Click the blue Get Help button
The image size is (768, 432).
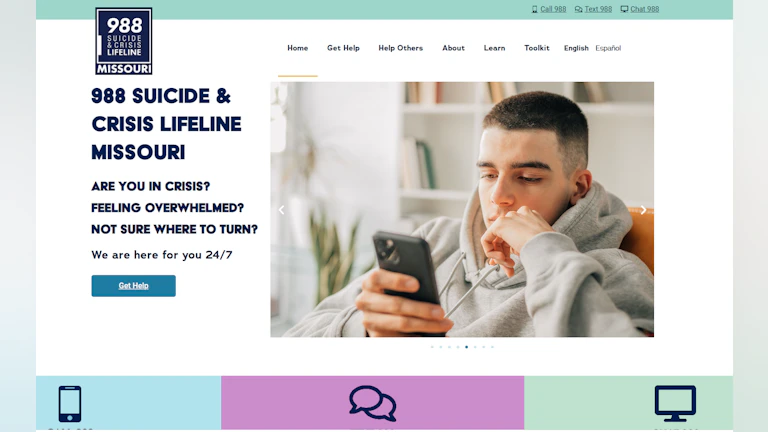point(133,286)
